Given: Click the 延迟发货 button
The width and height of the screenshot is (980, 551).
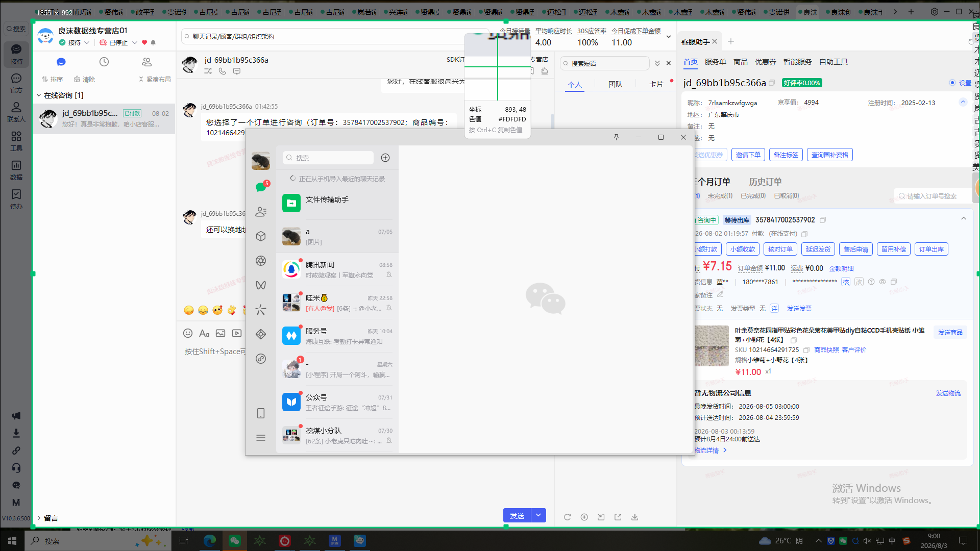Looking at the screenshot, I should [x=818, y=249].
